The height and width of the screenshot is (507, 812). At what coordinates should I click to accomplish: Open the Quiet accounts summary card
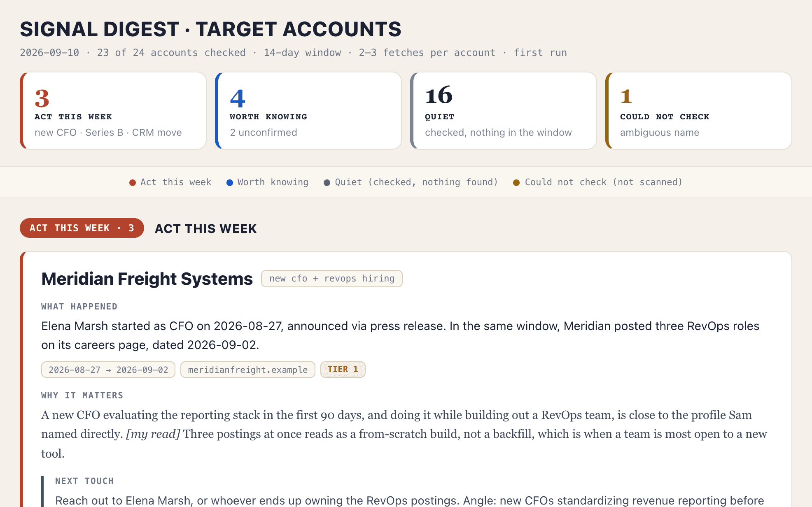tap(504, 111)
